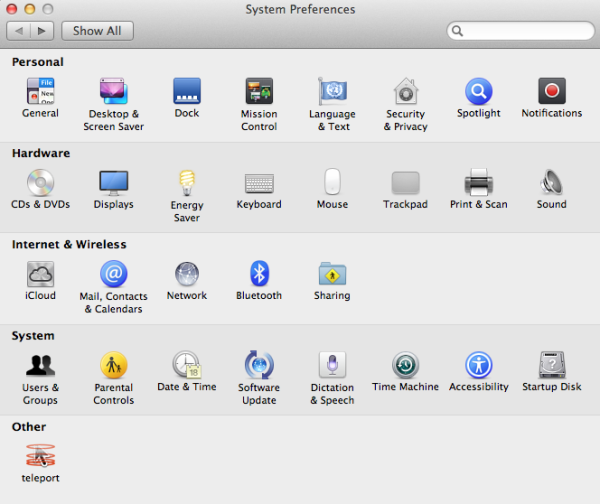Screen dimensions: 600x504
Task: Go back with the left arrow button
Action: pyautogui.click(x=18, y=31)
